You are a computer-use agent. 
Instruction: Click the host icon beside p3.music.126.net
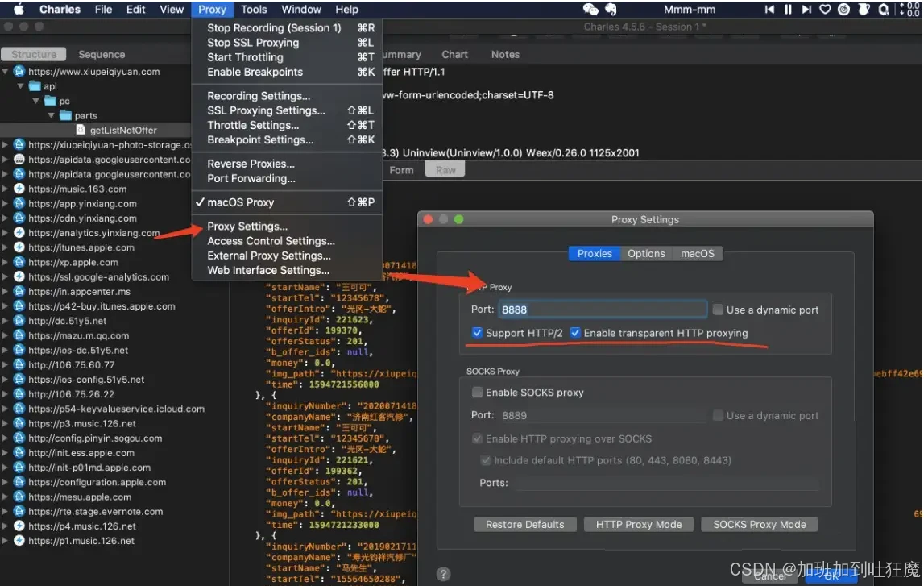coord(19,423)
